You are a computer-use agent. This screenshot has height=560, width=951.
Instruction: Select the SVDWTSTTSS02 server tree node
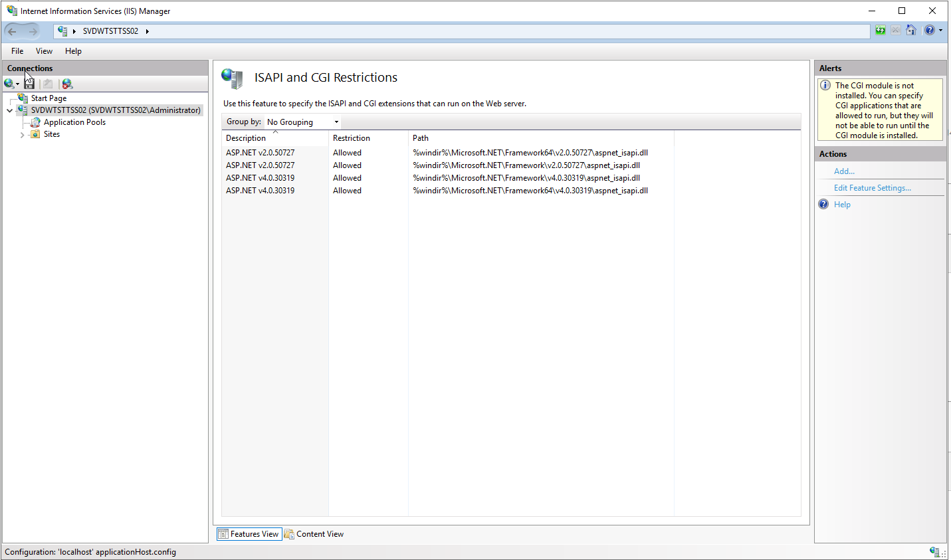tap(116, 110)
